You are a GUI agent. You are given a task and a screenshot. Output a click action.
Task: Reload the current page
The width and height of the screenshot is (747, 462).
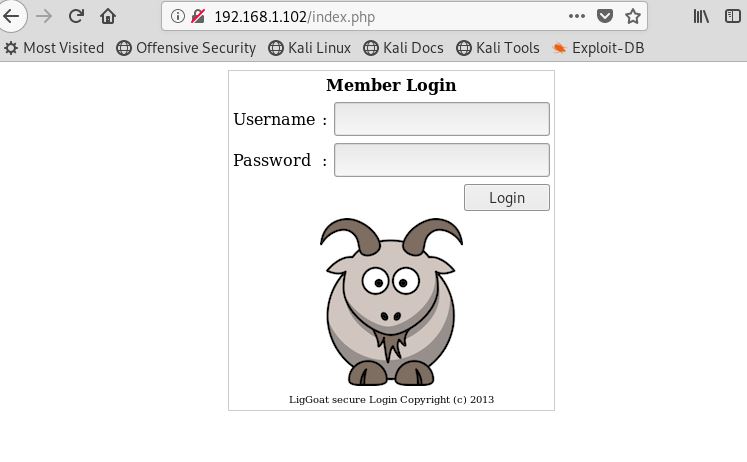[76, 16]
